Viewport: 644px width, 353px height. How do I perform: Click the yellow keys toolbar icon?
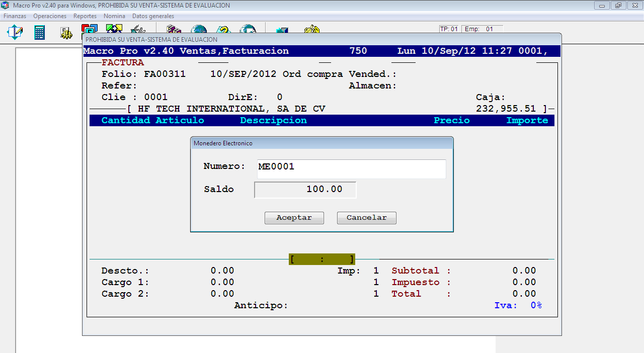pyautogui.click(x=312, y=29)
